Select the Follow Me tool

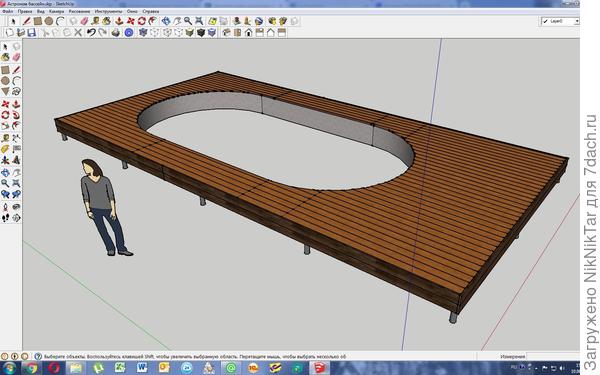click(x=16, y=114)
